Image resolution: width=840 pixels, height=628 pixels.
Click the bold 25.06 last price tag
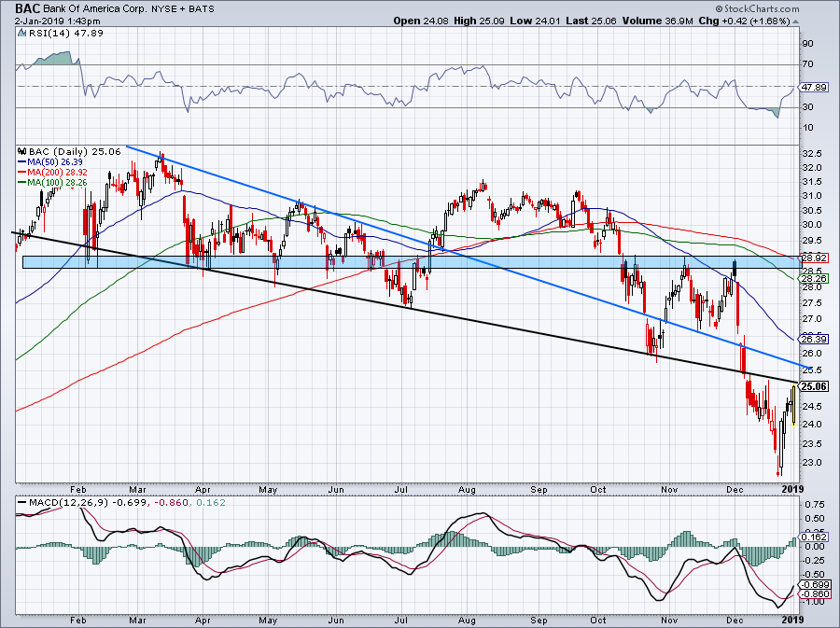814,386
